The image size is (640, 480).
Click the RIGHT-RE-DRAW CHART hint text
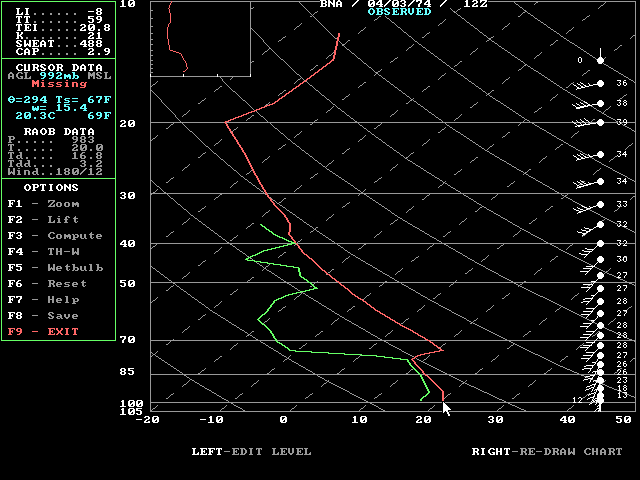(x=547, y=452)
